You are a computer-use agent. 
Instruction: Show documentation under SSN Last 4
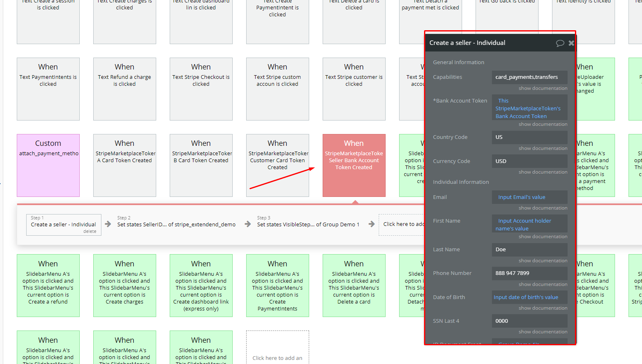pos(543,332)
